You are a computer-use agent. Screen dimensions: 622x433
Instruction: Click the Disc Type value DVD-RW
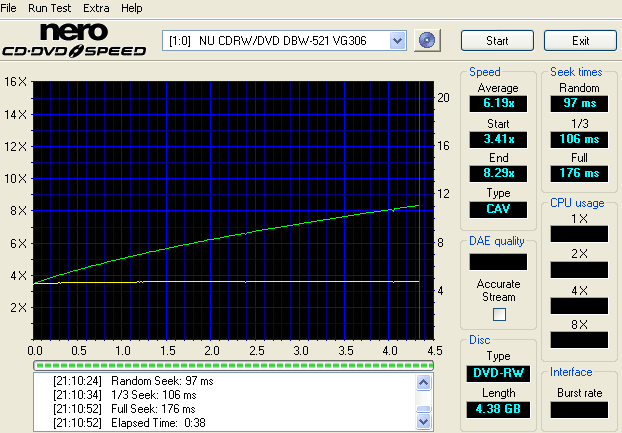(498, 374)
